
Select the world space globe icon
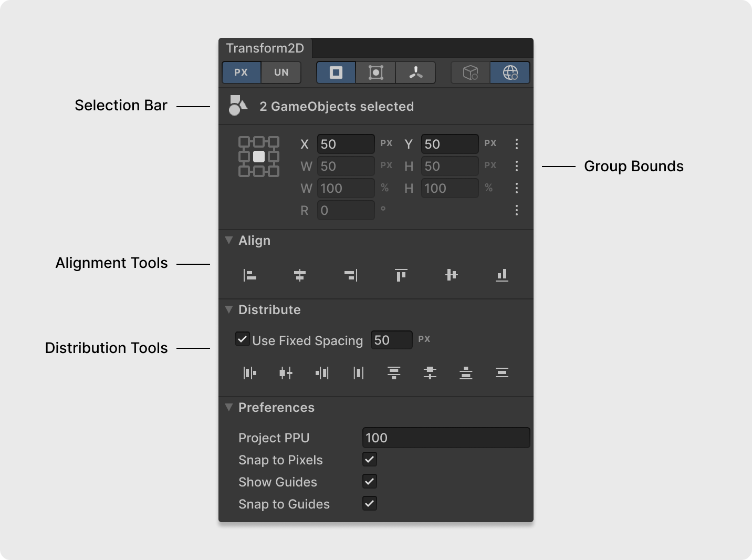[x=510, y=72]
